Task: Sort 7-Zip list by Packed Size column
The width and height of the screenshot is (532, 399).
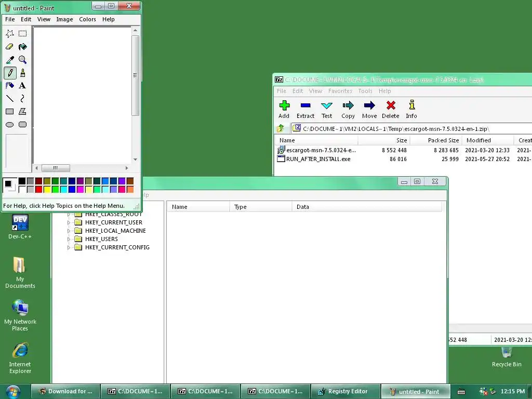Action: coord(436,140)
